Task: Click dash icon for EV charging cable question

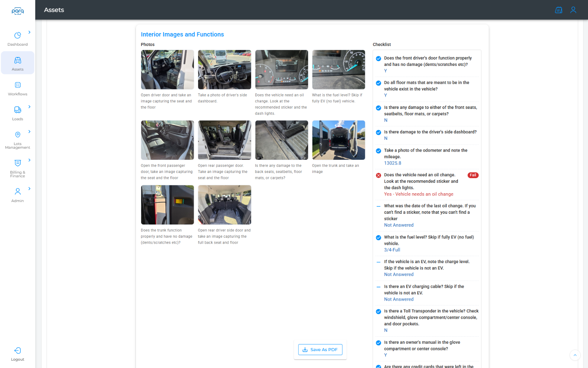Action: (x=379, y=287)
